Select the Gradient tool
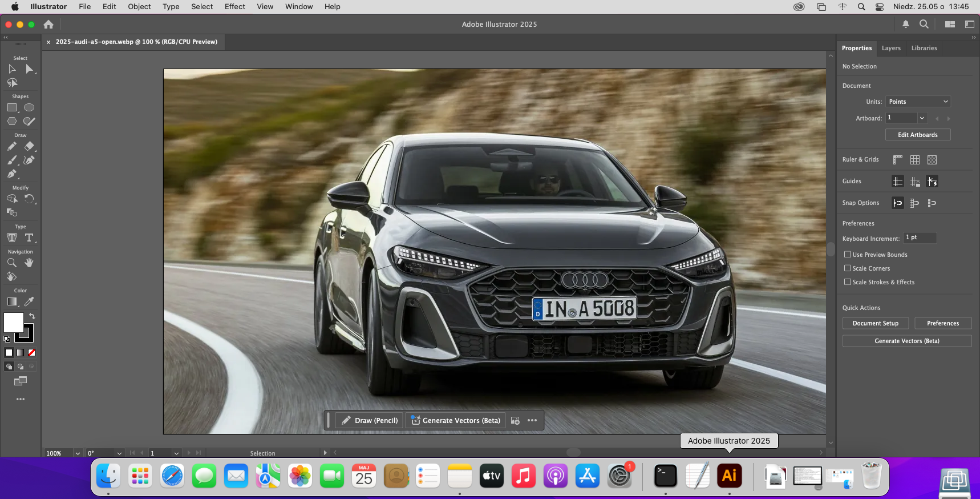The image size is (980, 499). 12,301
